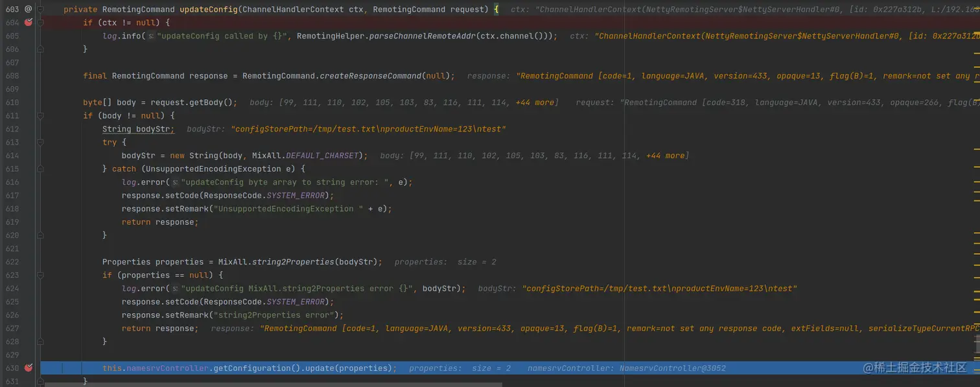Click the 's:' parameter hint on line 616
The height and width of the screenshot is (387, 980).
coord(174,182)
